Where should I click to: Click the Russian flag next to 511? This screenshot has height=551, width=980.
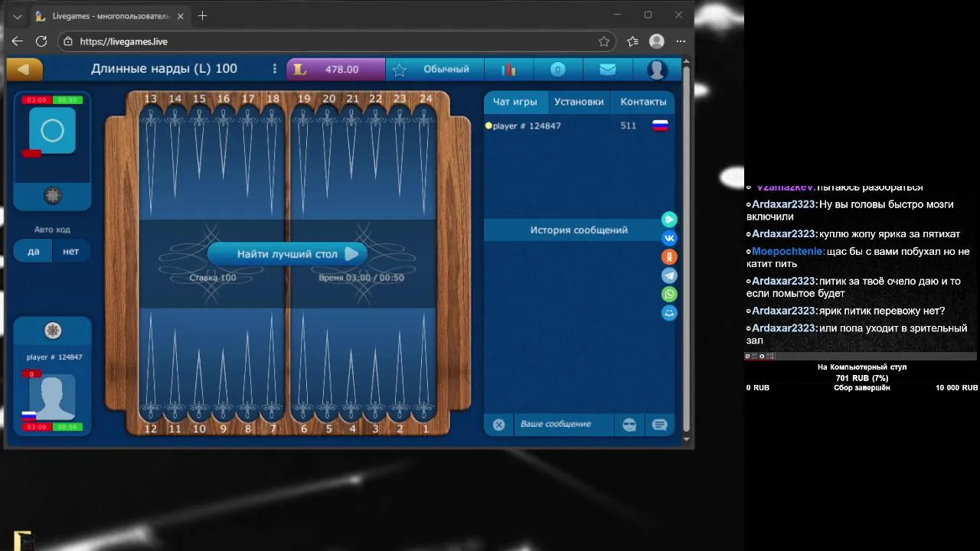[x=660, y=126]
